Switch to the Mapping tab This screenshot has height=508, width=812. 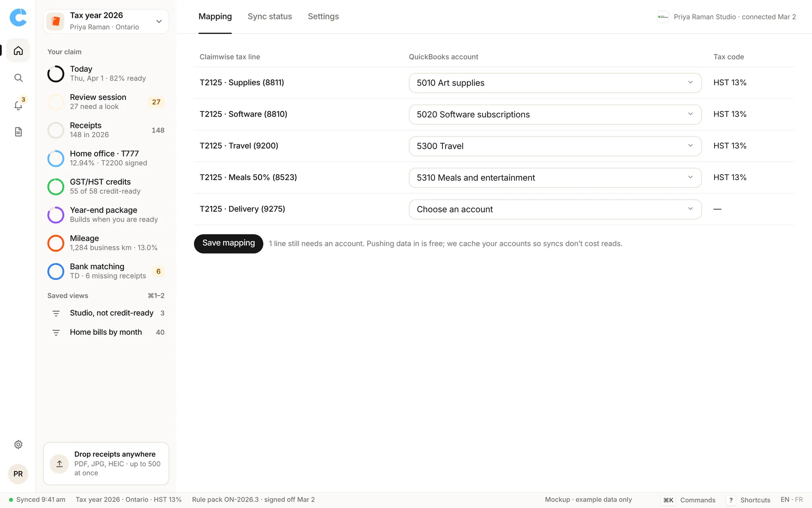(x=215, y=17)
